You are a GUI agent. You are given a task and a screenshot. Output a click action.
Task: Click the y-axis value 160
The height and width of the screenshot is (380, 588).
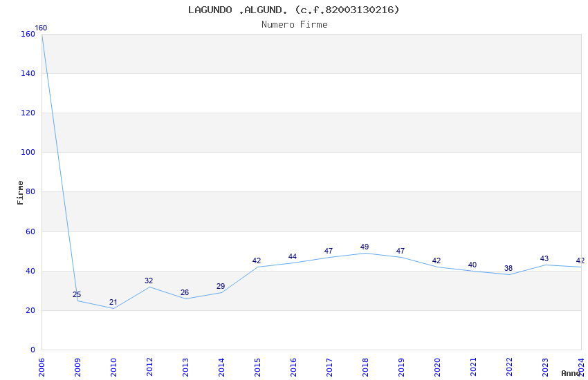point(28,34)
